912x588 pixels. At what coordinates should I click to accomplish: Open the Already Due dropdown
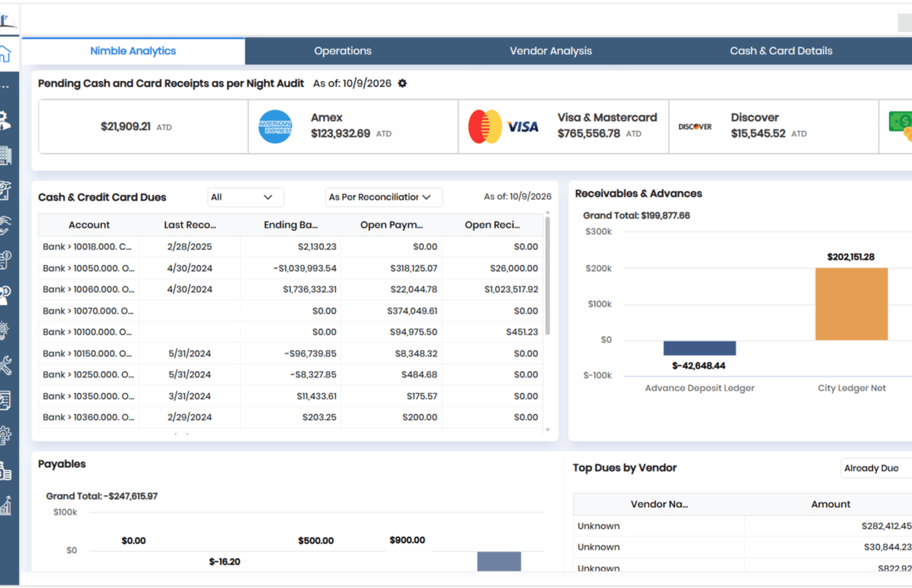pyautogui.click(x=876, y=468)
